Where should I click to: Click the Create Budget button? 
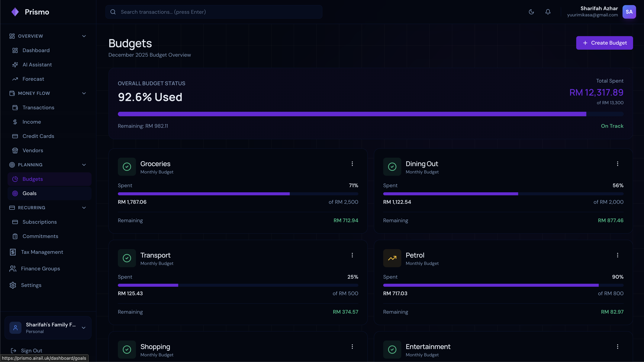pos(604,43)
